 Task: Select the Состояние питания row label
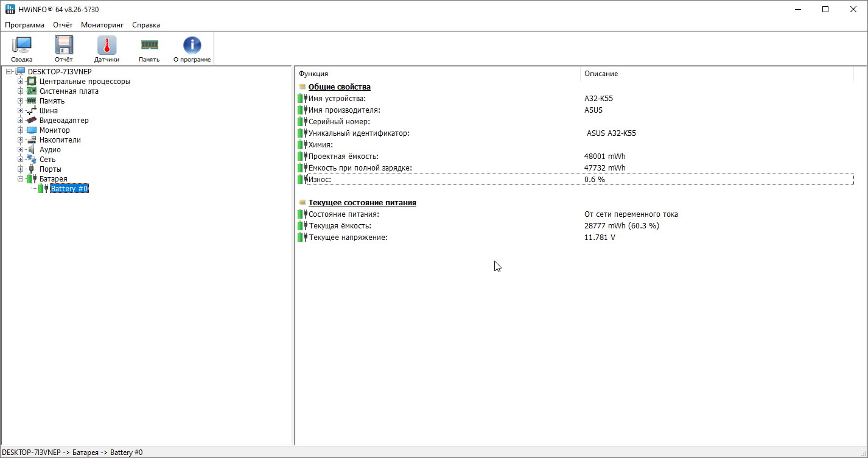pos(344,214)
